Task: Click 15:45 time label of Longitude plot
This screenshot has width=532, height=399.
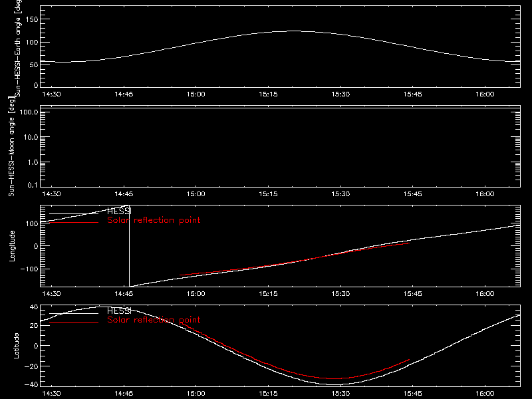Action: click(412, 294)
